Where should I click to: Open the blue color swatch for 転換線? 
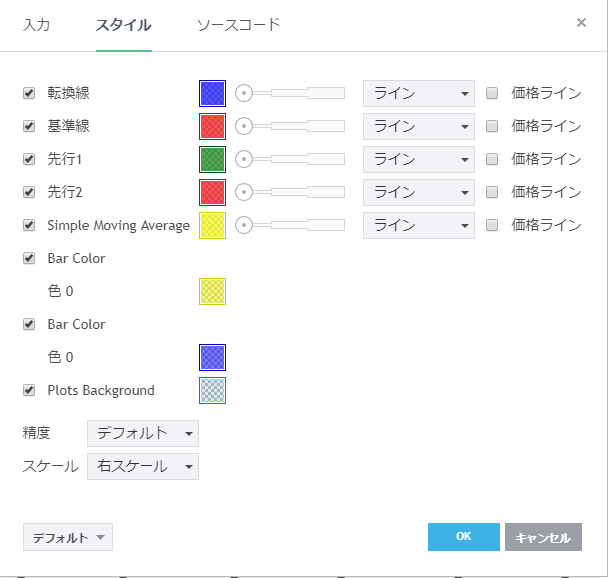coord(212,94)
